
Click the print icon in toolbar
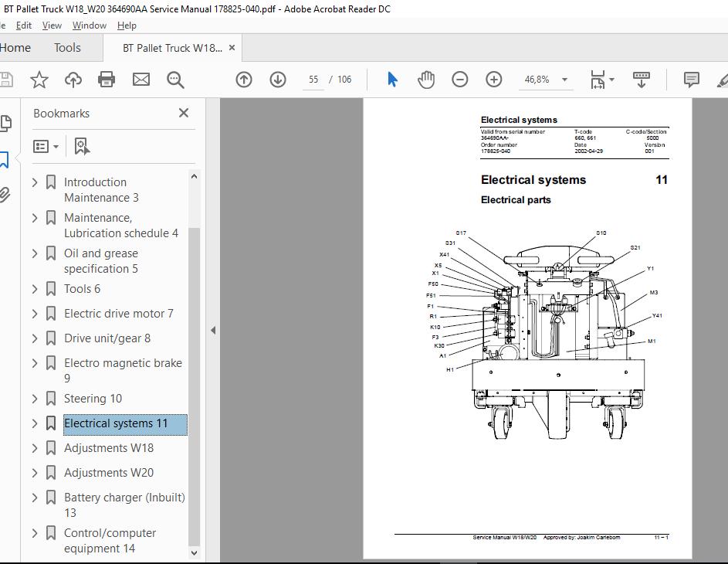(x=107, y=80)
